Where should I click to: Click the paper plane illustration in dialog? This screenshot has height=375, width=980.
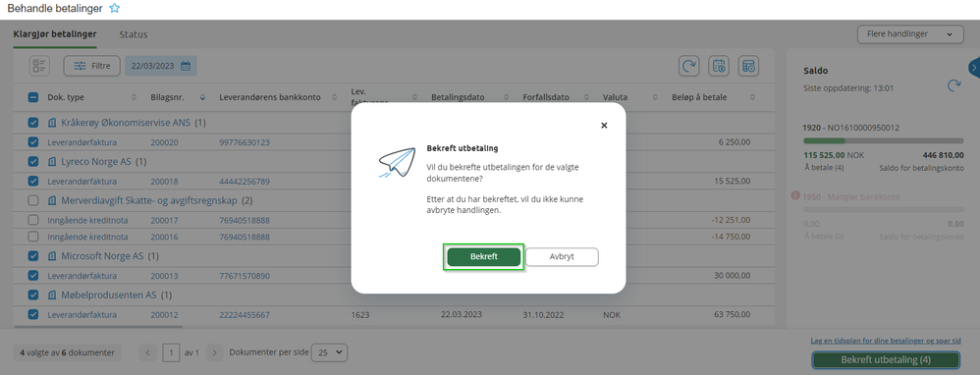(x=397, y=163)
